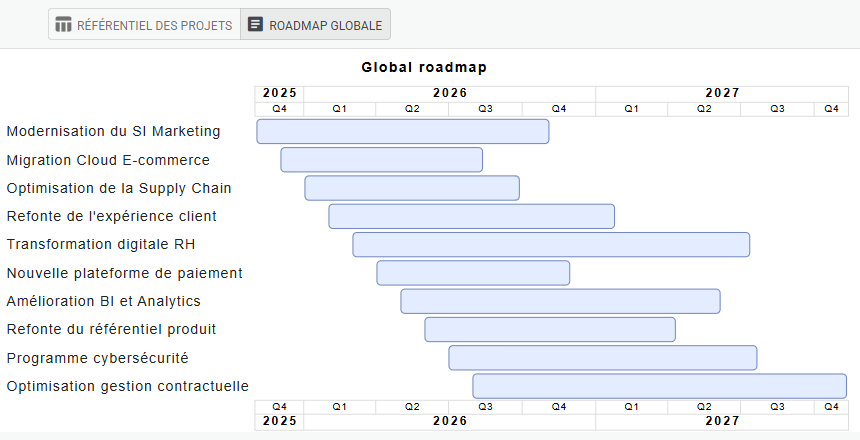
Task: Open the Référentiel des projets tab
Action: point(144,25)
